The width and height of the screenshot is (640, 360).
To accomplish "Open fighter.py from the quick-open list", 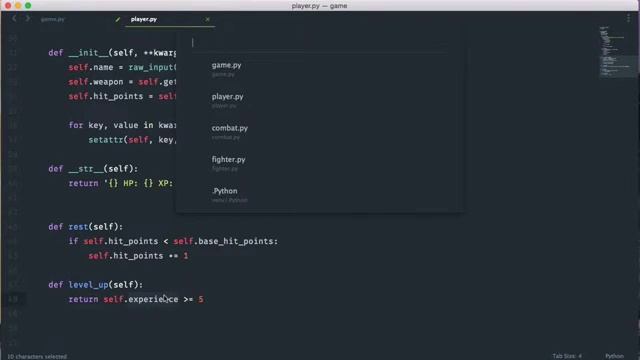I will pyautogui.click(x=320, y=163).
